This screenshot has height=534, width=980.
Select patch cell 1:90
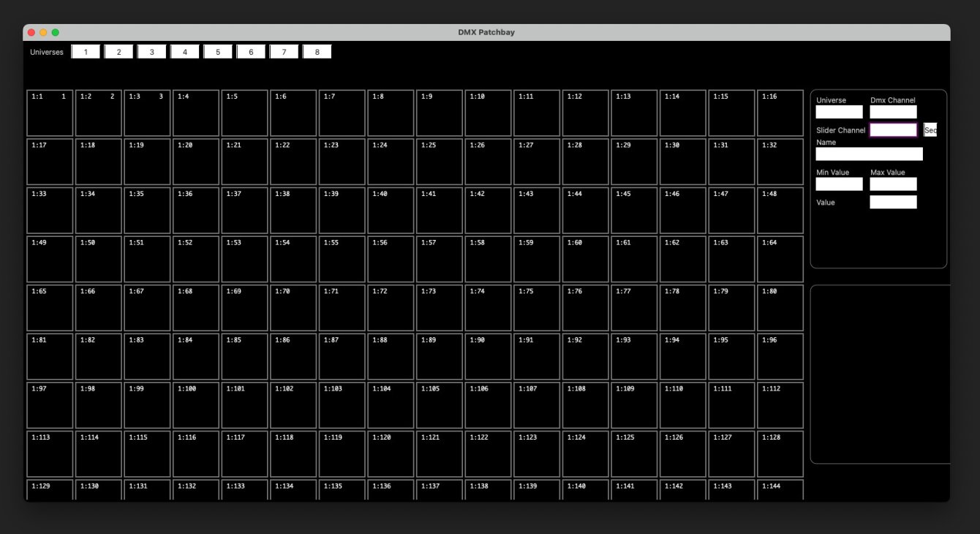coord(488,356)
